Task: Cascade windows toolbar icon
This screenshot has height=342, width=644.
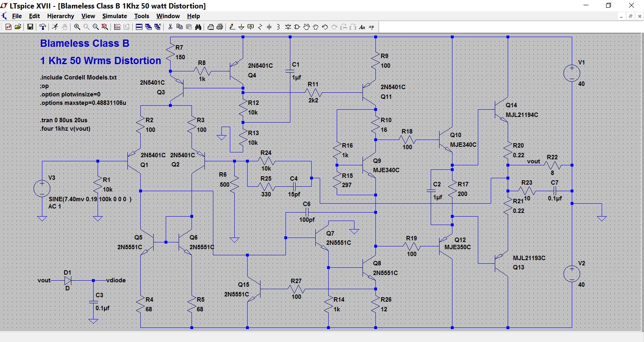Action: click(148, 27)
